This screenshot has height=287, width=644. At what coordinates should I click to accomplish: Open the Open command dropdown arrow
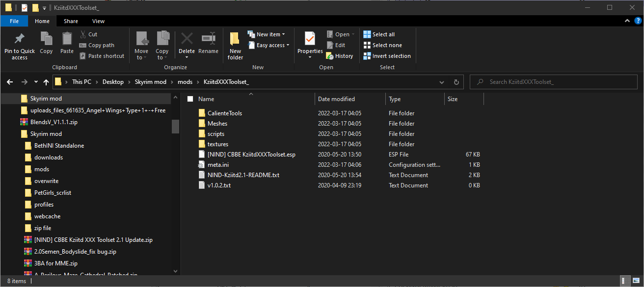(x=353, y=34)
